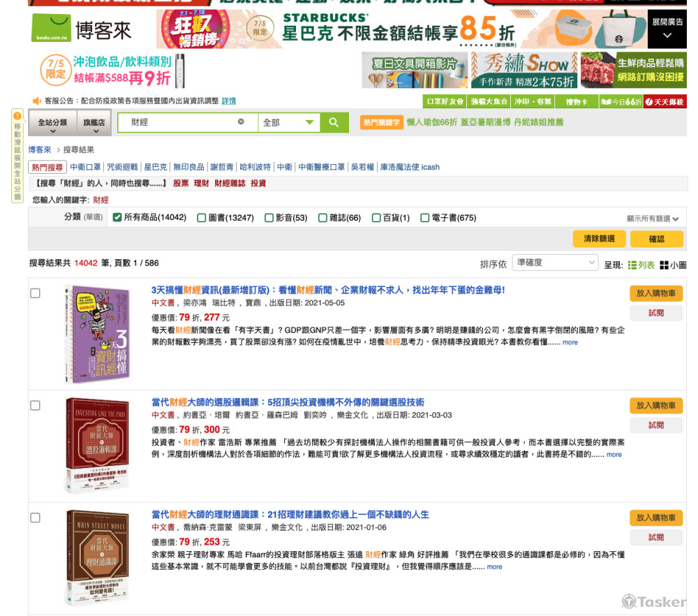Click the 理財通識課 brown book cover thumbnail
The image size is (698, 616).
point(98,558)
